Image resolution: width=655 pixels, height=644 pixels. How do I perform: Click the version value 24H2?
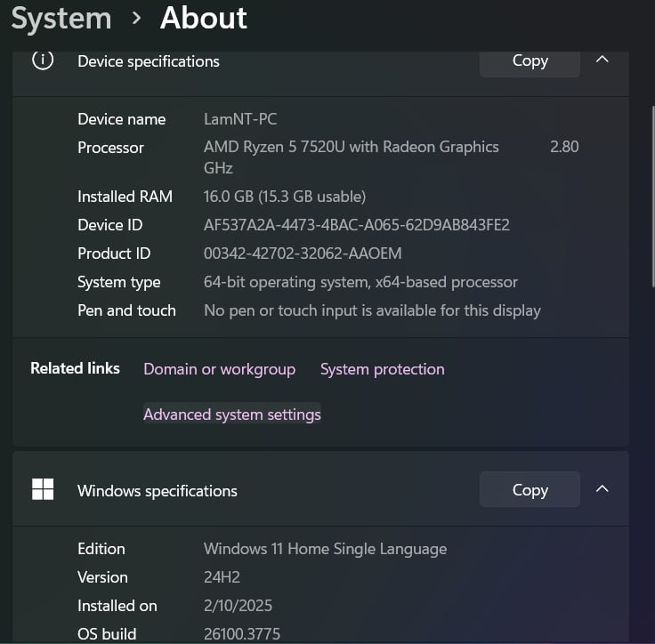pyautogui.click(x=222, y=577)
